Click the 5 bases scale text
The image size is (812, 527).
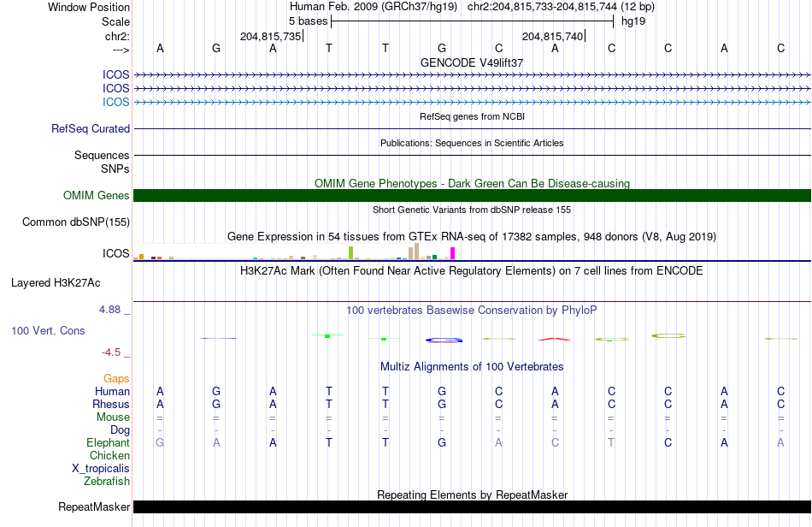[x=308, y=21]
